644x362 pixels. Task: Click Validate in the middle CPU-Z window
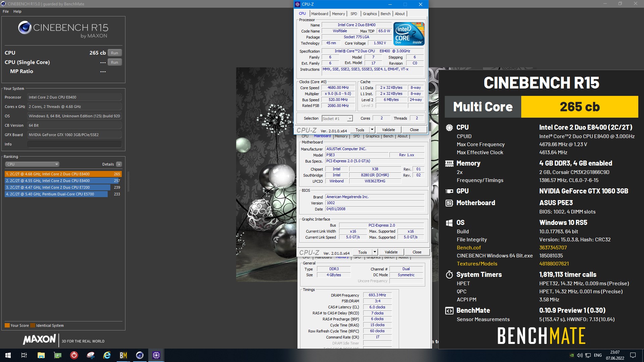pos(391,252)
